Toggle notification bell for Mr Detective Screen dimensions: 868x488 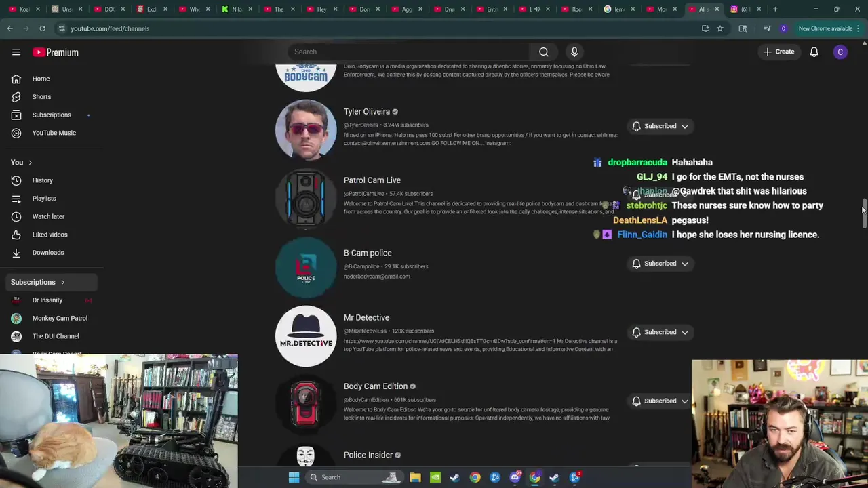click(636, 332)
